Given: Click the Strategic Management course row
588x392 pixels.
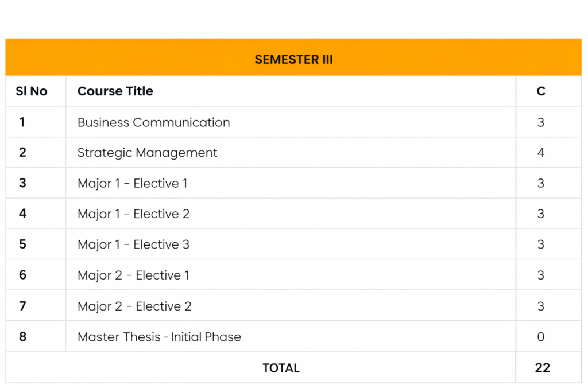Looking at the screenshot, I should coord(147,153).
